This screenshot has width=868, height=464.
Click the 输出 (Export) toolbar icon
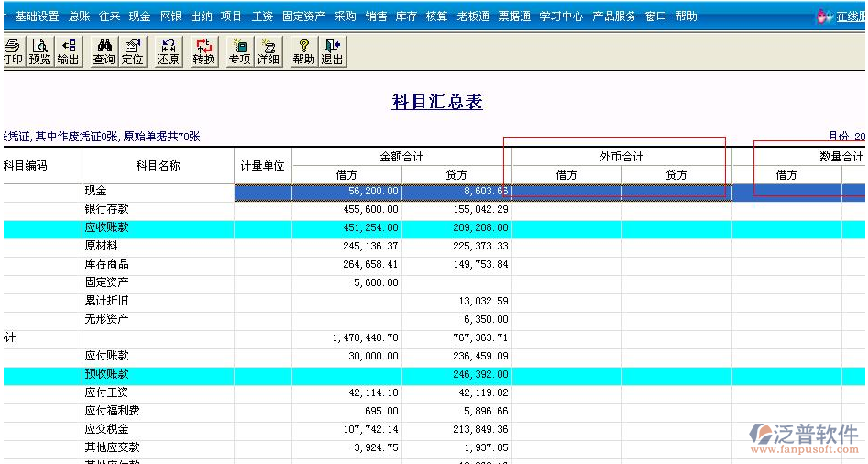coord(68,51)
